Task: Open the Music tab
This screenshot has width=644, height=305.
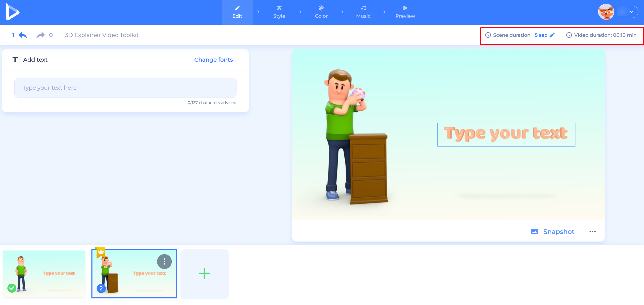Action: pos(363,12)
